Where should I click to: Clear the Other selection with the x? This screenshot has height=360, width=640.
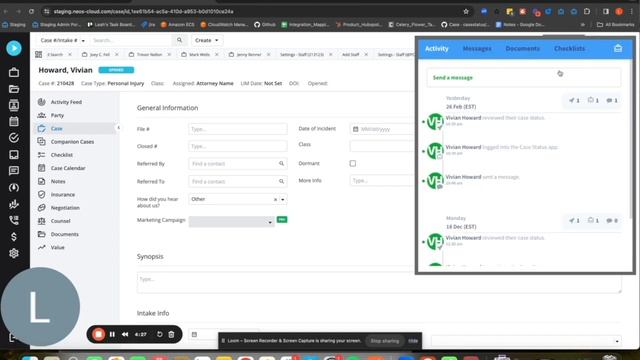(275, 199)
